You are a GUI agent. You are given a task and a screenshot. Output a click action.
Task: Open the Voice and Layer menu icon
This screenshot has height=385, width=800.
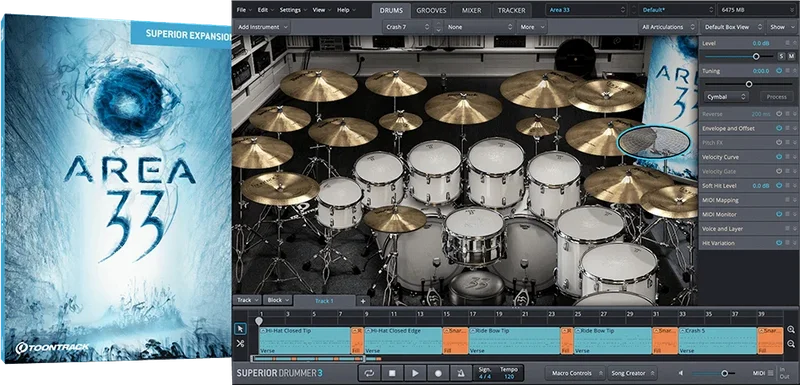788,229
